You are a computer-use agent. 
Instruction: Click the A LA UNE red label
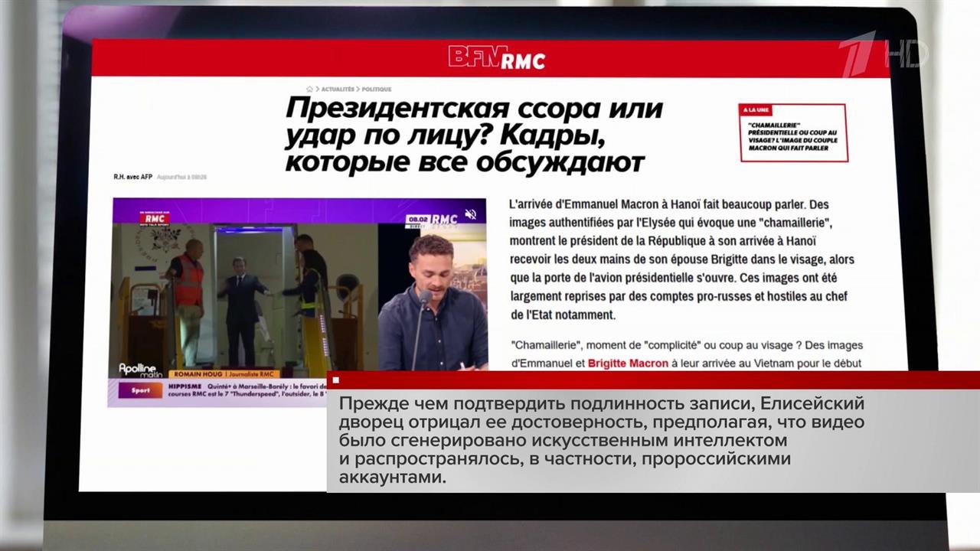(756, 112)
